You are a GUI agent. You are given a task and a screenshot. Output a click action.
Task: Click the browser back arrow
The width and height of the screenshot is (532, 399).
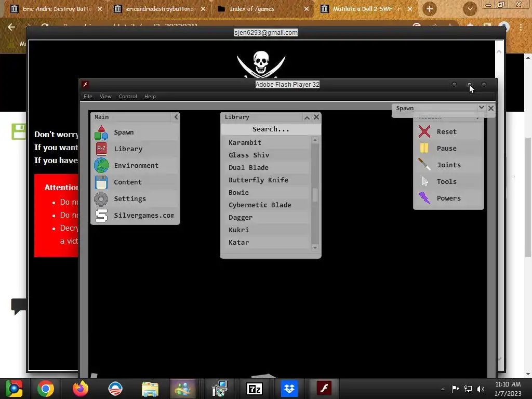tap(11, 27)
